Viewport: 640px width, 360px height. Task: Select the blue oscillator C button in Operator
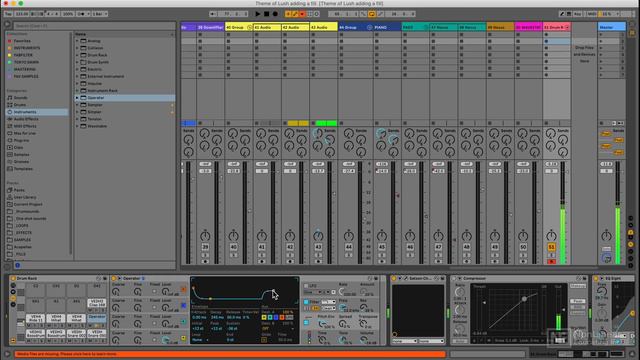pyautogui.click(x=183, y=305)
